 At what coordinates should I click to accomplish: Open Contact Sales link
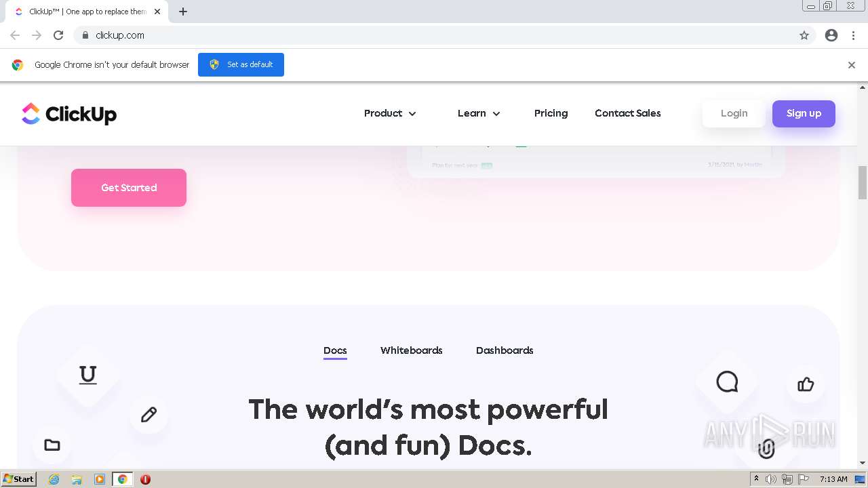(628, 114)
